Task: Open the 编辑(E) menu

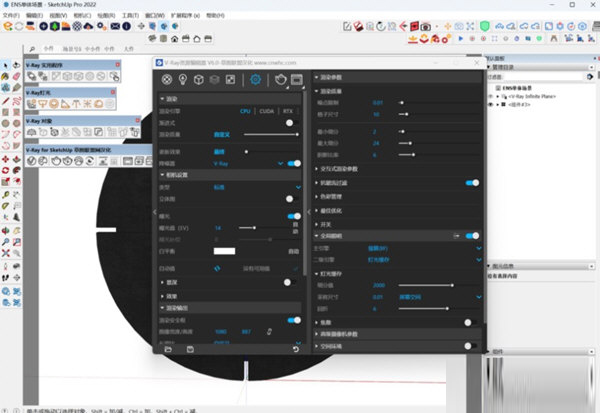Action: point(34,15)
